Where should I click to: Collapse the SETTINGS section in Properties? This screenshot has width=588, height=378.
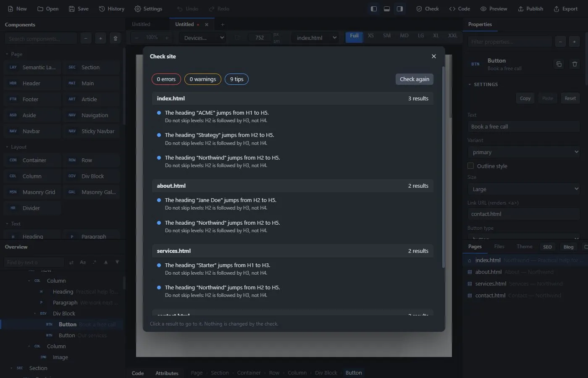483,84
